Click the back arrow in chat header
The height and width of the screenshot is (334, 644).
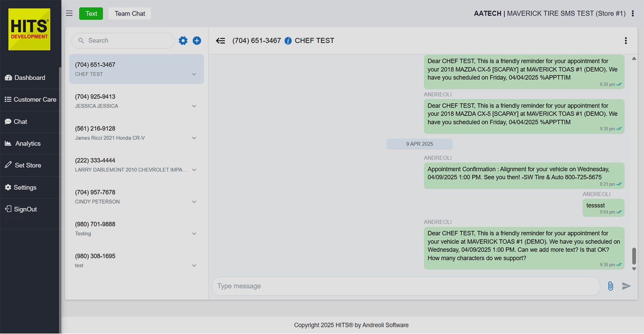[x=220, y=40]
